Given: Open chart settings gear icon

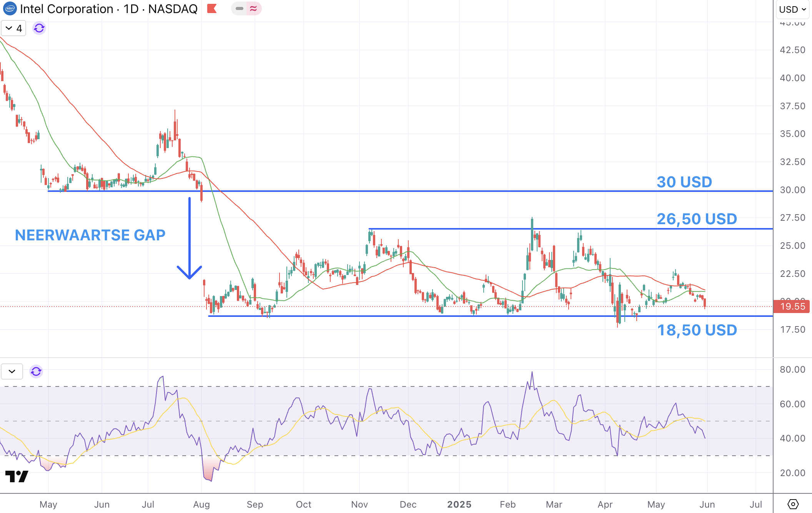Looking at the screenshot, I should 793,504.
